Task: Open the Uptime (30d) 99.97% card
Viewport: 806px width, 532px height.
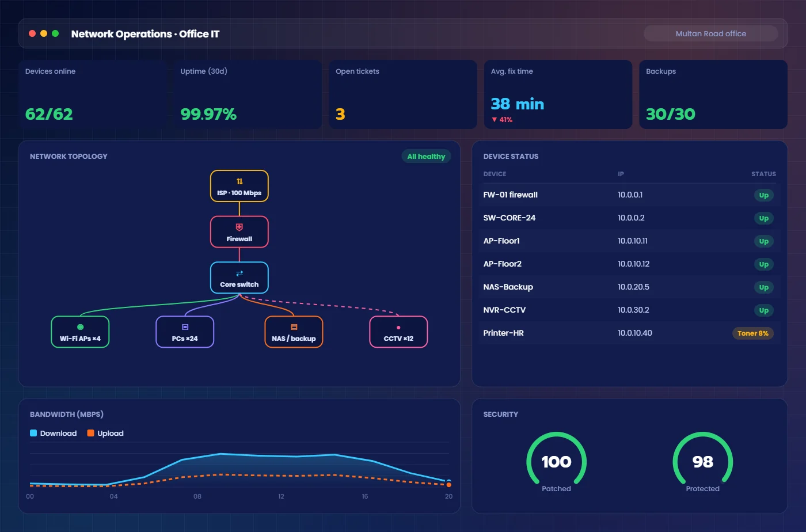Action: [248, 94]
